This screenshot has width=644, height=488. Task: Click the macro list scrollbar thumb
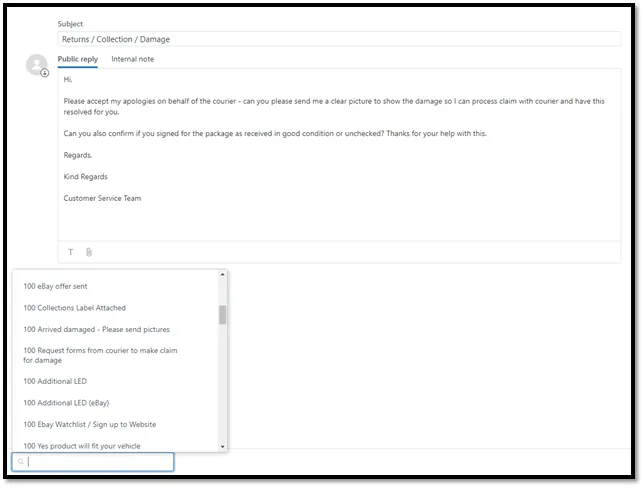coord(223,315)
